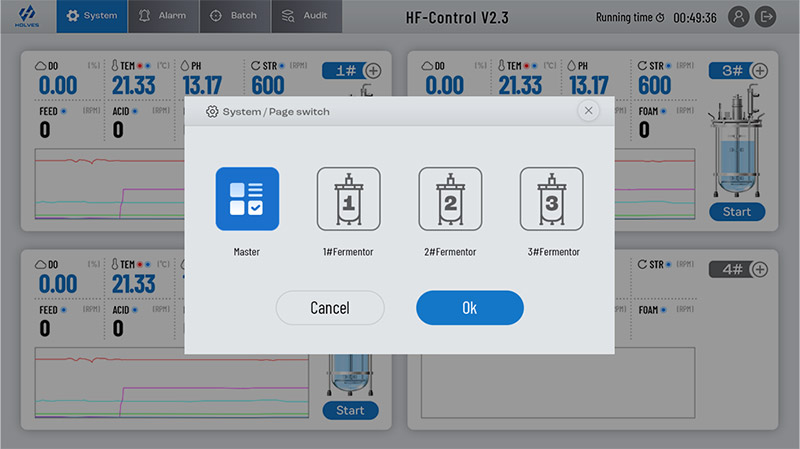Confirm with the Ok button

click(x=469, y=308)
